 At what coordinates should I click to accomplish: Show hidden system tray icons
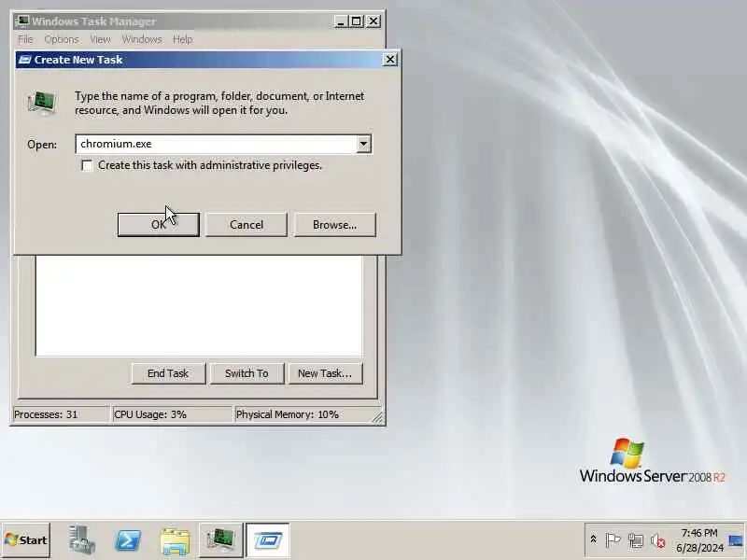coord(594,539)
